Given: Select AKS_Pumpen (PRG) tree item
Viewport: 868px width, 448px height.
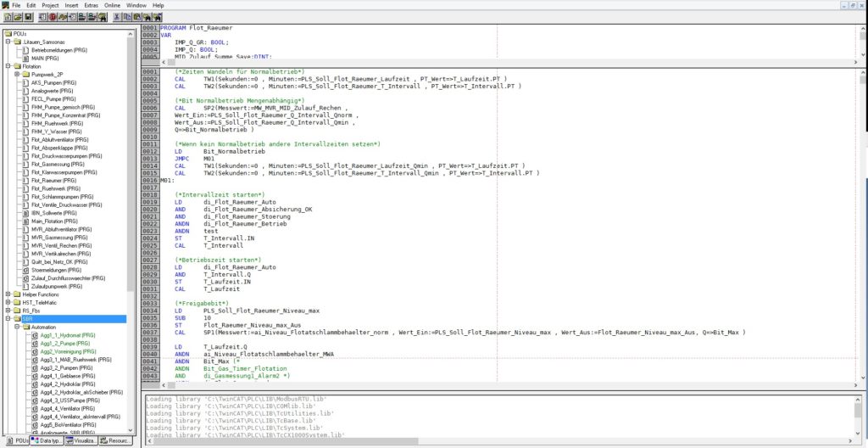Looking at the screenshot, I should [53, 82].
